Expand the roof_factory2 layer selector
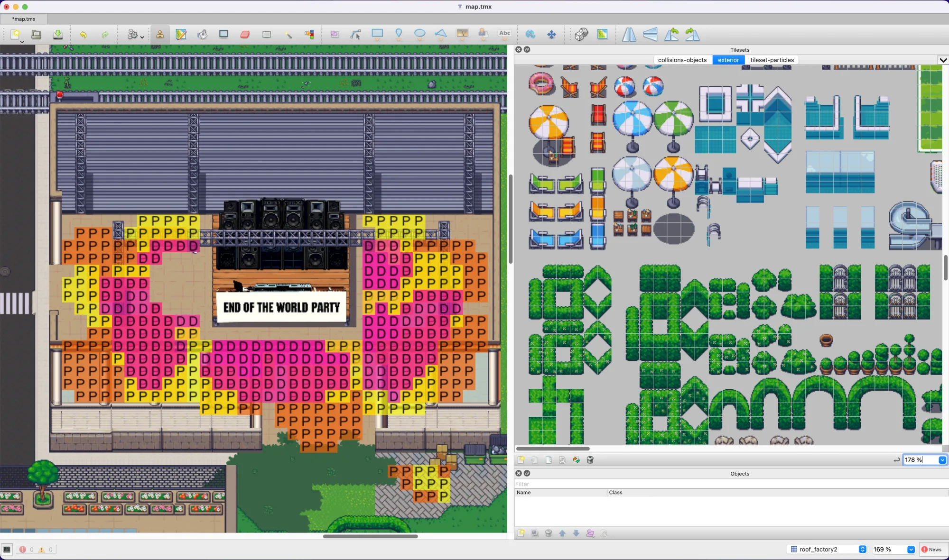Image resolution: width=949 pixels, height=560 pixels. pos(864,549)
